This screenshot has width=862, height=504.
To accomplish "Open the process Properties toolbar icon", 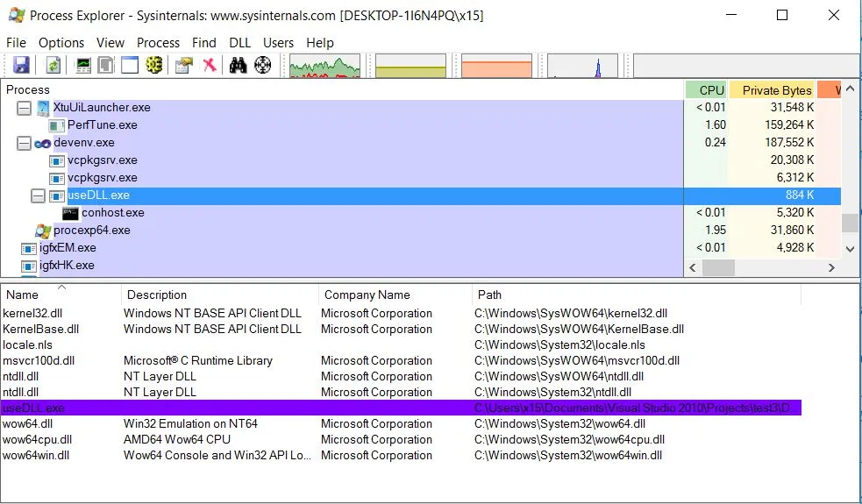I will pyautogui.click(x=184, y=66).
